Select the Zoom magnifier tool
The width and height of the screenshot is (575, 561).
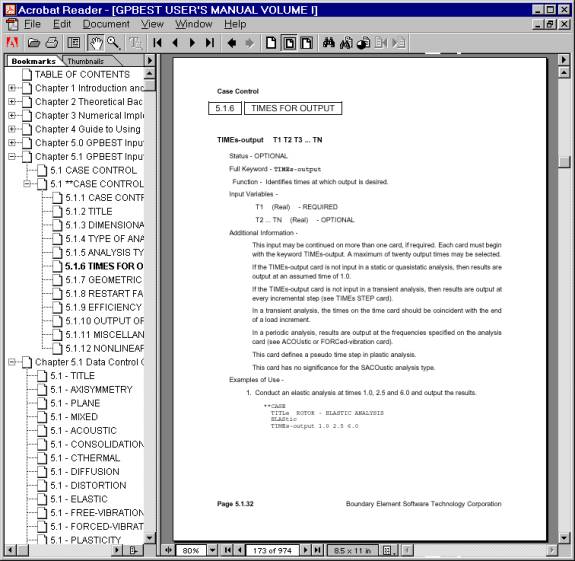coord(113,43)
